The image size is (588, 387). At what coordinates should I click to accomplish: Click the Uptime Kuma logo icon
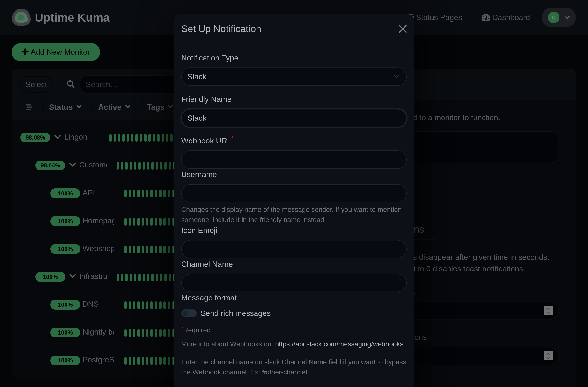(x=21, y=17)
